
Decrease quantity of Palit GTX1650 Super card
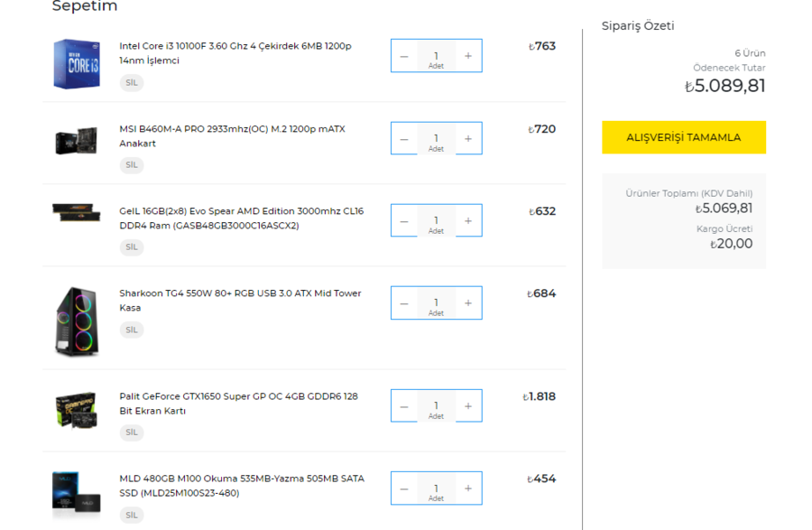click(404, 406)
